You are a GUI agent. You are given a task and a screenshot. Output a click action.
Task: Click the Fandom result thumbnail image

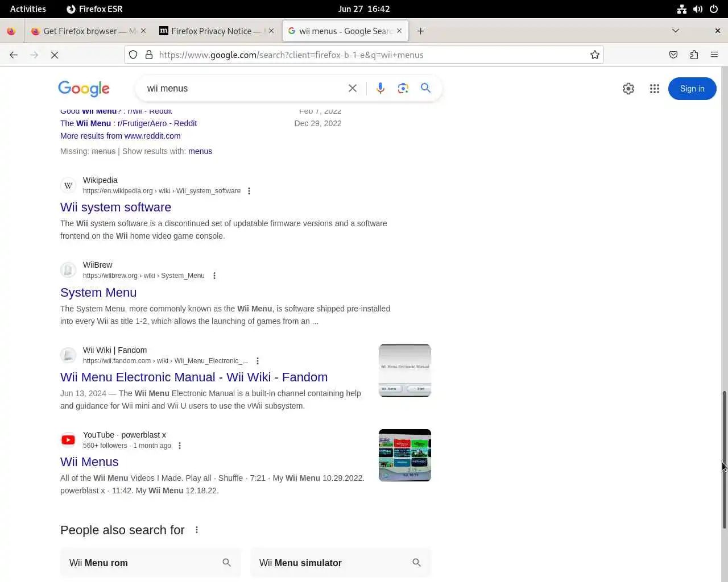pyautogui.click(x=405, y=371)
